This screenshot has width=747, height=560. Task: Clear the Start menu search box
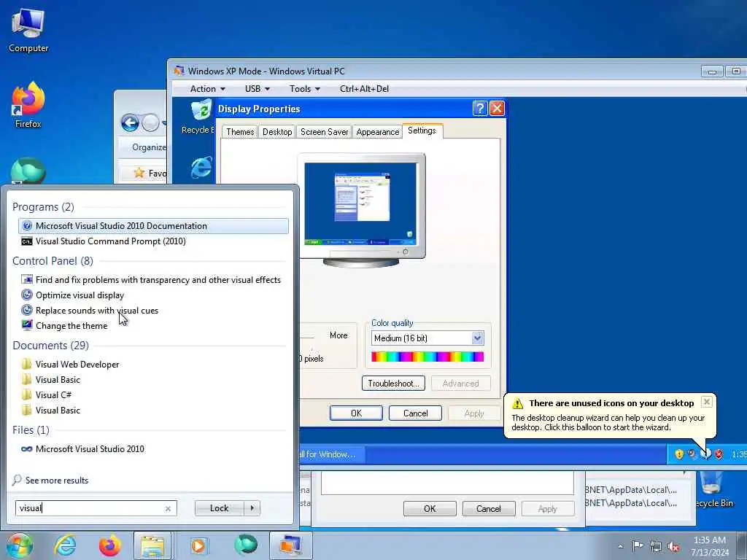(168, 508)
